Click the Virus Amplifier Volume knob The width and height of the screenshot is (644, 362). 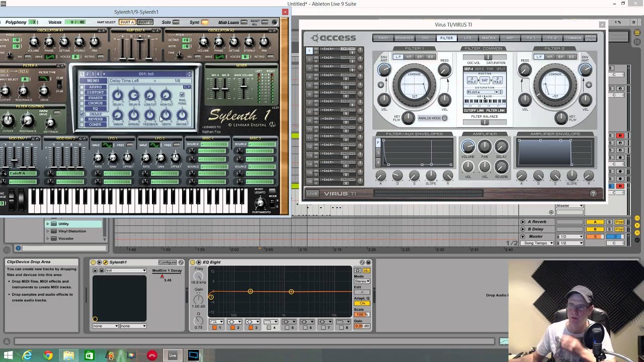pyautogui.click(x=468, y=146)
